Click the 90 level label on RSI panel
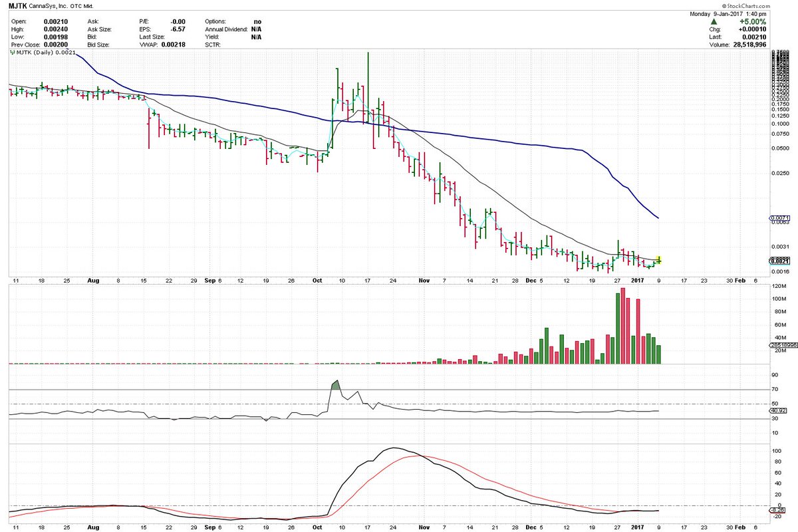798x532 pixels. 775,376
